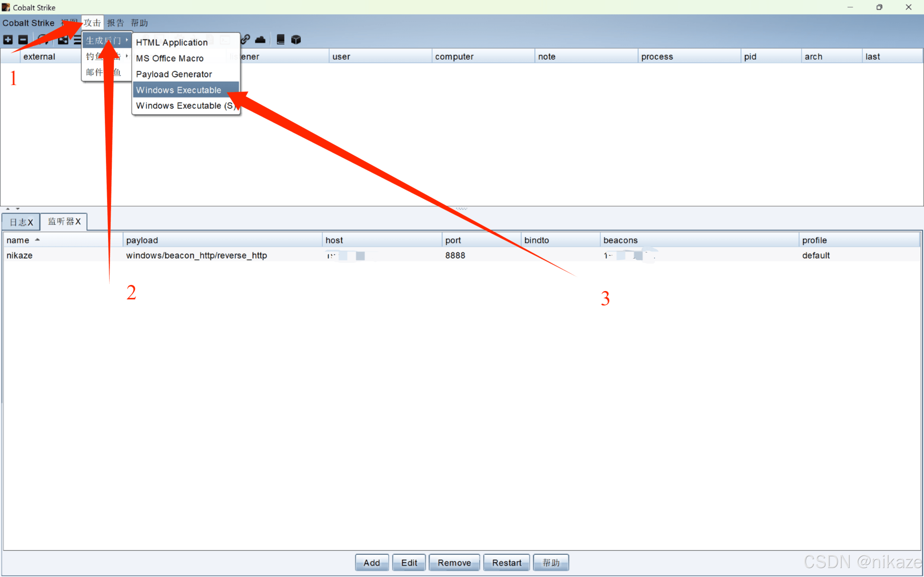
Task: Click the cloud toolbar icon
Action: pos(260,40)
